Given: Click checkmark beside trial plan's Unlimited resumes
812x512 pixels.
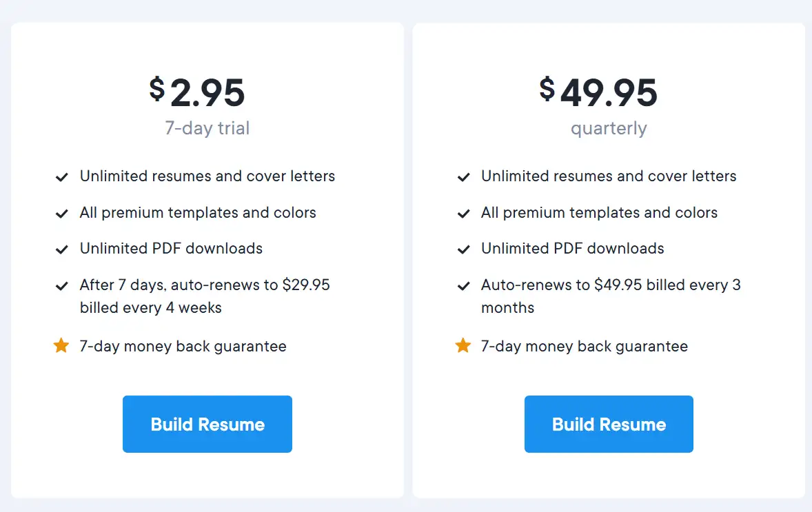Looking at the screenshot, I should tap(61, 177).
